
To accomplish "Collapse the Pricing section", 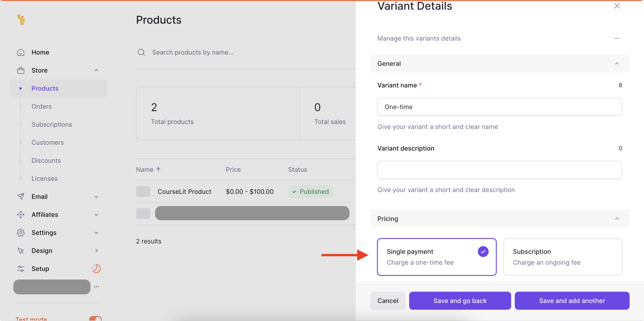I will tap(617, 218).
